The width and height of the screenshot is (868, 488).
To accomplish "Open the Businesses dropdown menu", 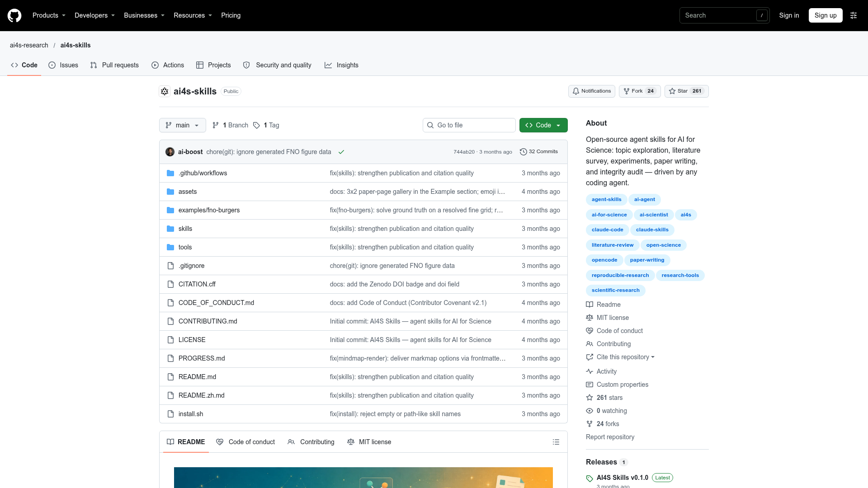I will [144, 15].
